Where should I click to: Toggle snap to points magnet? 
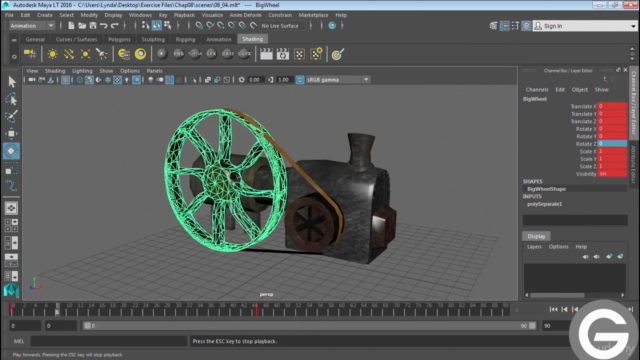[x=221, y=26]
